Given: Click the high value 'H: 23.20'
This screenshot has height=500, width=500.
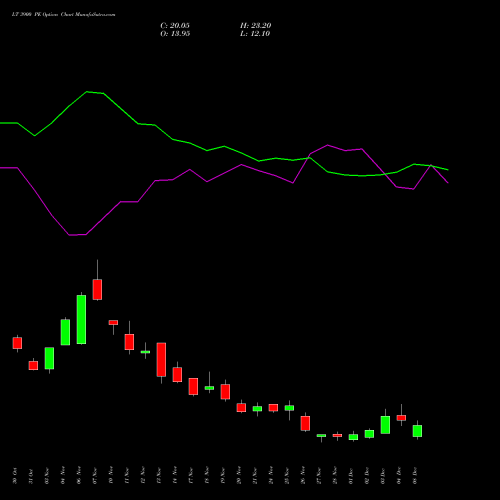Looking at the screenshot, I should coord(255,26).
